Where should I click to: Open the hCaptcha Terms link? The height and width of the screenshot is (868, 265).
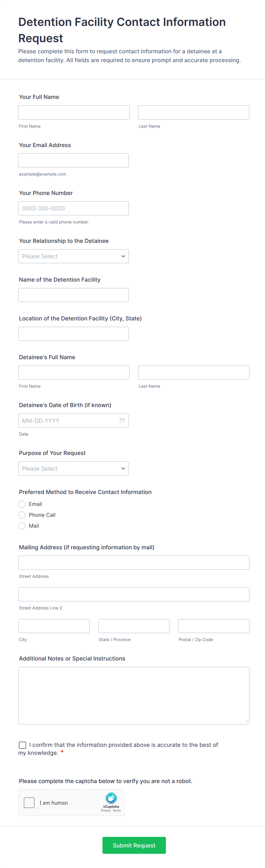[x=117, y=810]
